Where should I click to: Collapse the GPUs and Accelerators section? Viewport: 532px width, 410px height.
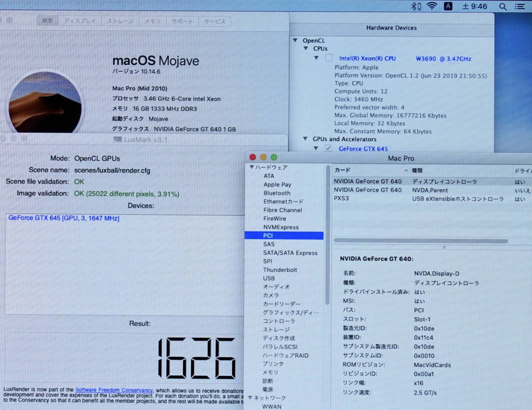pyautogui.click(x=305, y=139)
